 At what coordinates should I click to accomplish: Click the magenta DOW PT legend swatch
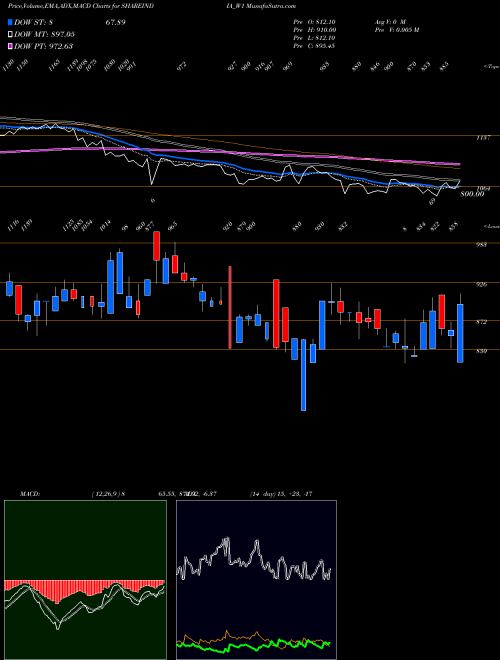coord(10,46)
